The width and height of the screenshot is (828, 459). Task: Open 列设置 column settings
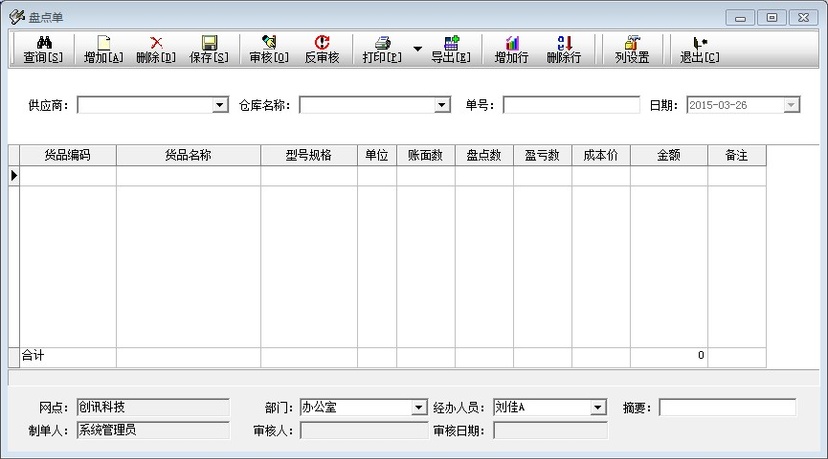[632, 43]
